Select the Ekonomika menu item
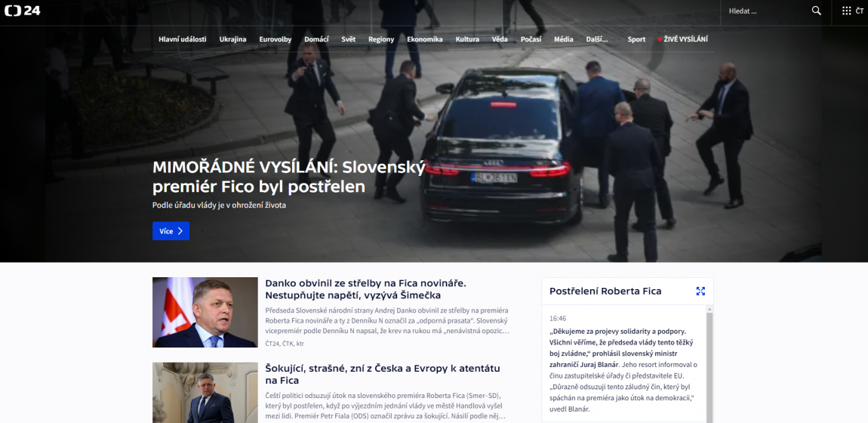The image size is (868, 423). click(x=425, y=39)
